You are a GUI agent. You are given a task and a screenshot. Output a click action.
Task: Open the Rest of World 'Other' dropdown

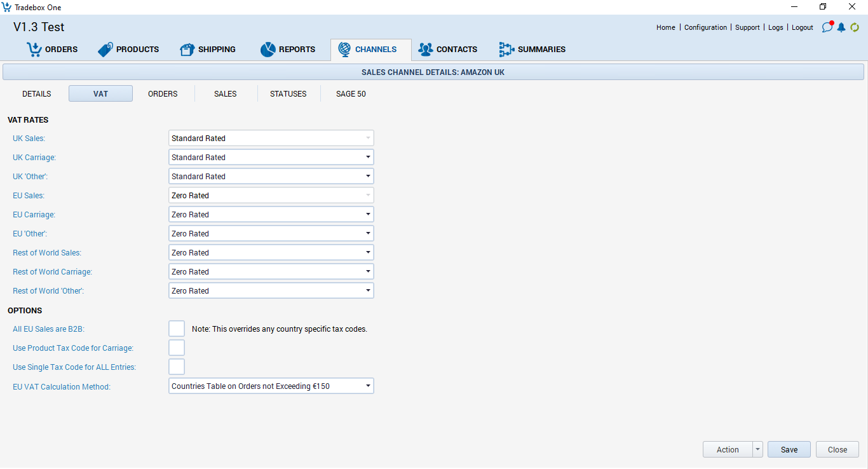click(271, 290)
